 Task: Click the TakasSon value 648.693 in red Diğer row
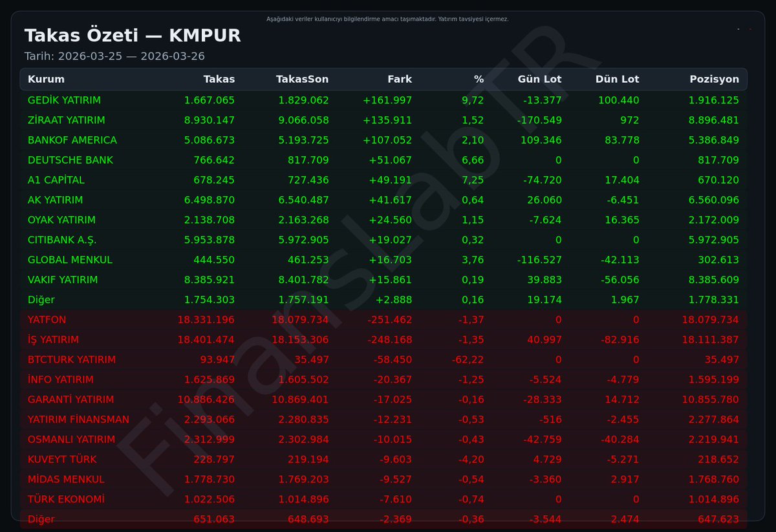(x=308, y=520)
